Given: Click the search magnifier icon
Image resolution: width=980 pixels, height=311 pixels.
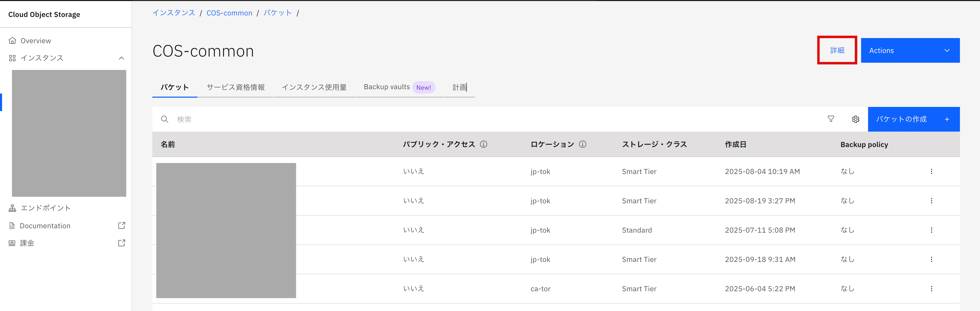Looking at the screenshot, I should (165, 119).
